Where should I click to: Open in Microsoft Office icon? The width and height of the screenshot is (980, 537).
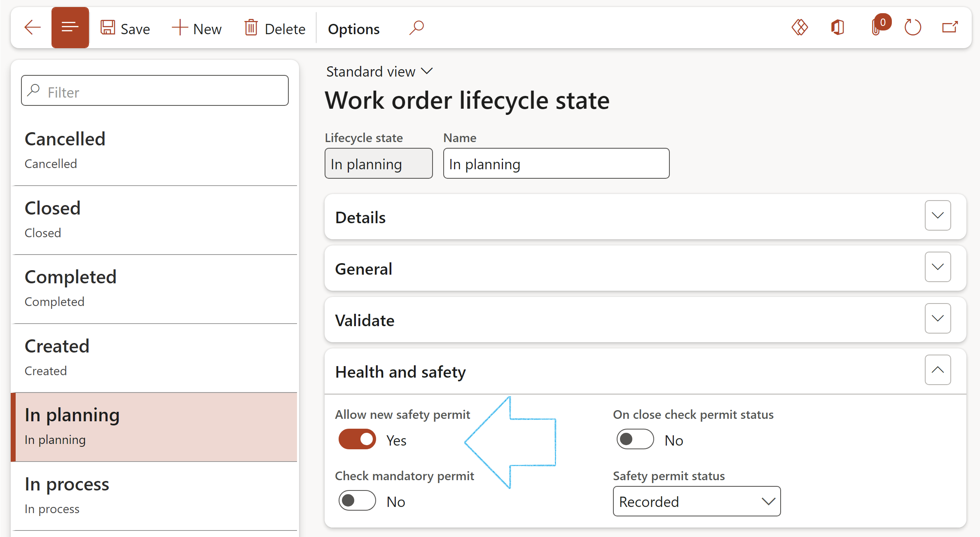click(837, 28)
